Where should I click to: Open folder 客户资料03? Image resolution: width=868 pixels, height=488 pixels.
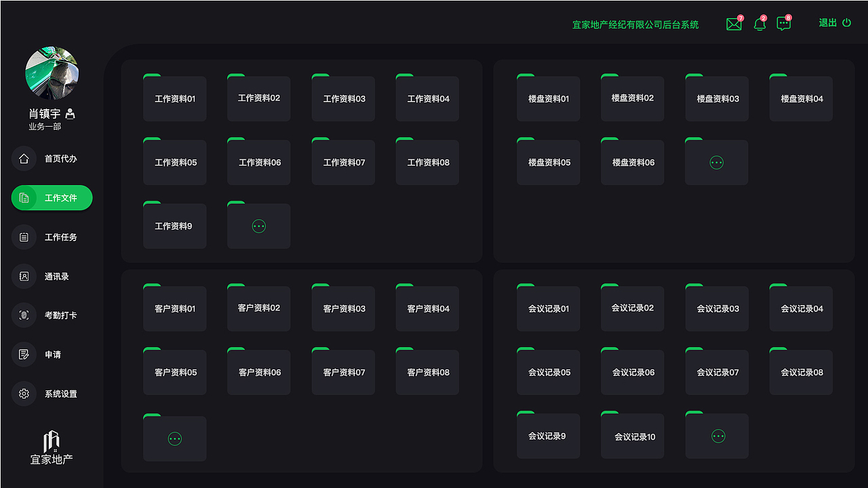click(343, 308)
